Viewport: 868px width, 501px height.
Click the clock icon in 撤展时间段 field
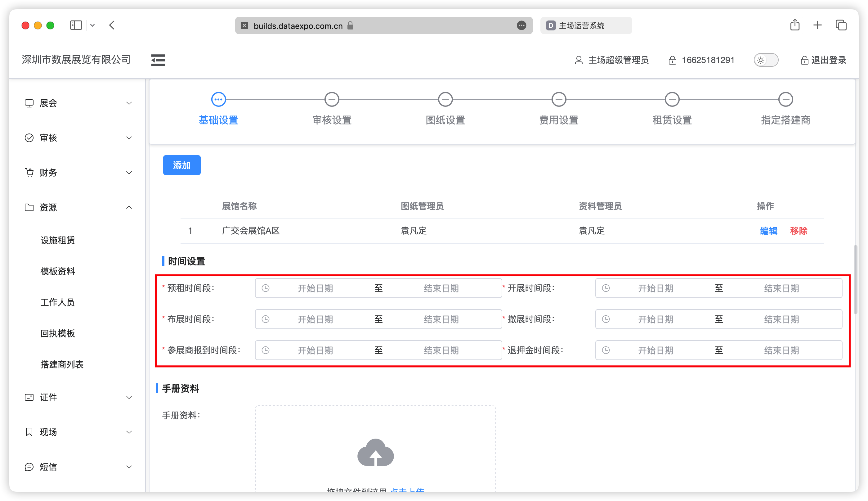click(x=606, y=319)
